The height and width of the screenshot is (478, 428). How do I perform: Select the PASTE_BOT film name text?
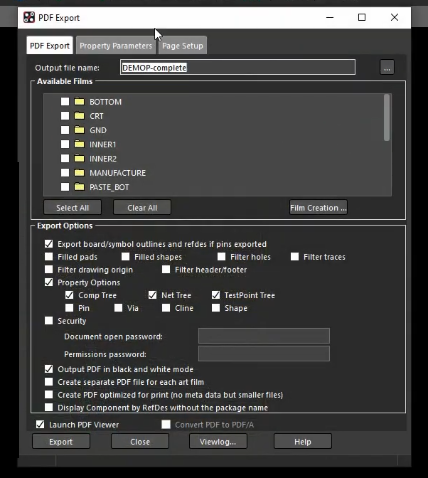point(109,187)
